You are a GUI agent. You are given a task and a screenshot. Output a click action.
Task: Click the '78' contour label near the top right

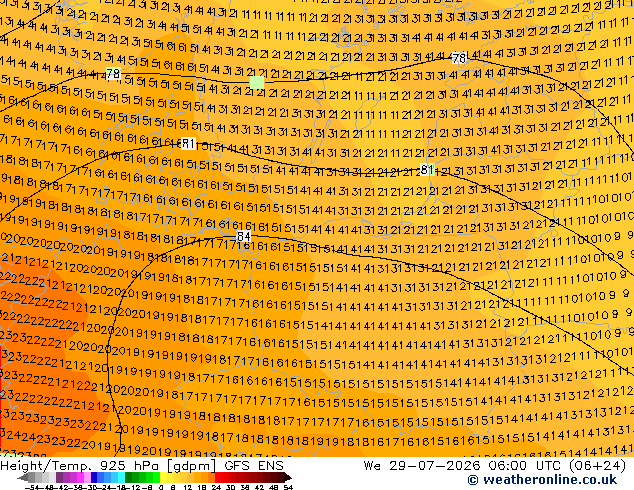pos(459,59)
